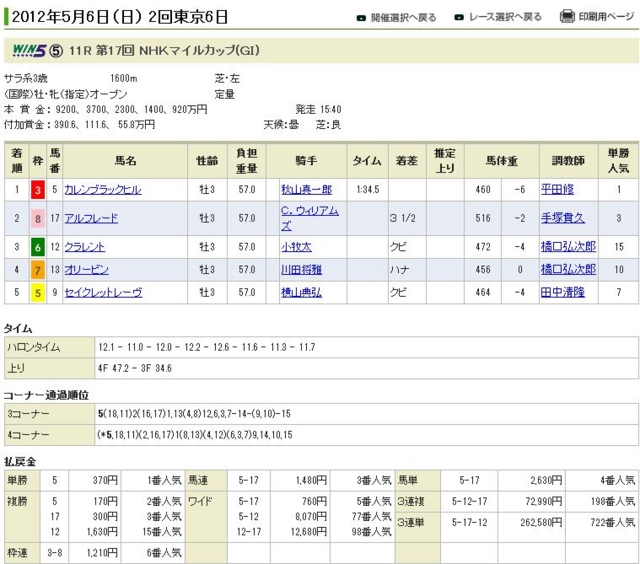Click the 上り 4F 47.2 - 3F 34.6 value
Viewport: 640px width, 564px height.
point(135,369)
